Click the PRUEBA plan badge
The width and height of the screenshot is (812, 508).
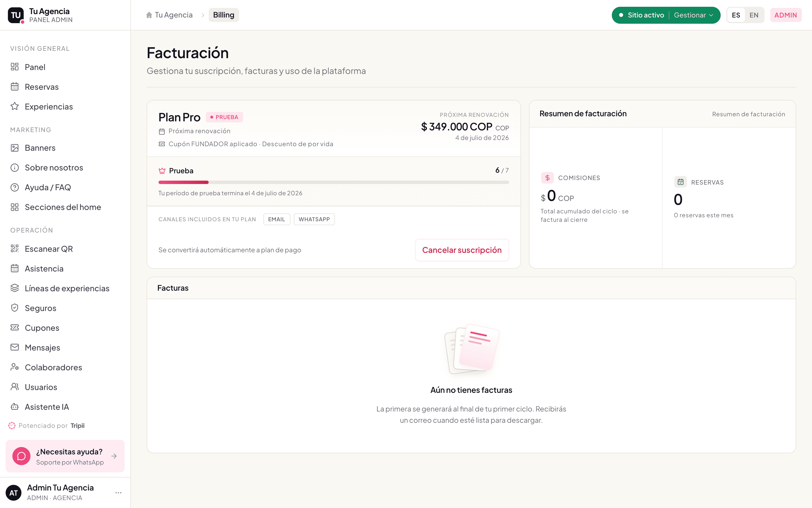pos(224,117)
